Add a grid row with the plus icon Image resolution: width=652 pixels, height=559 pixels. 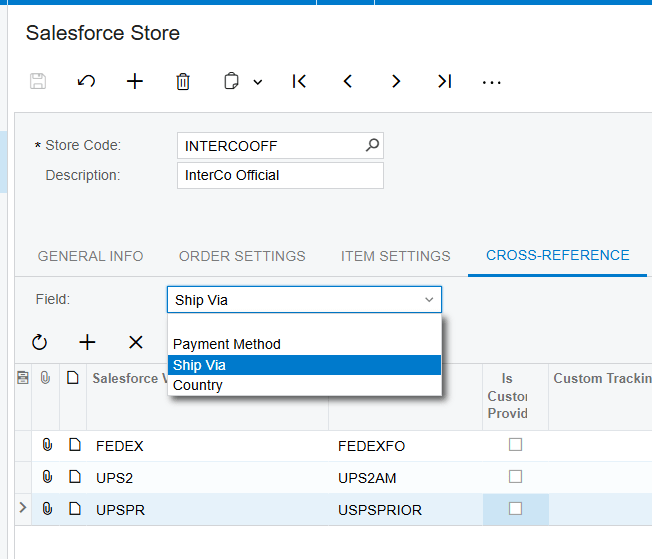87,342
